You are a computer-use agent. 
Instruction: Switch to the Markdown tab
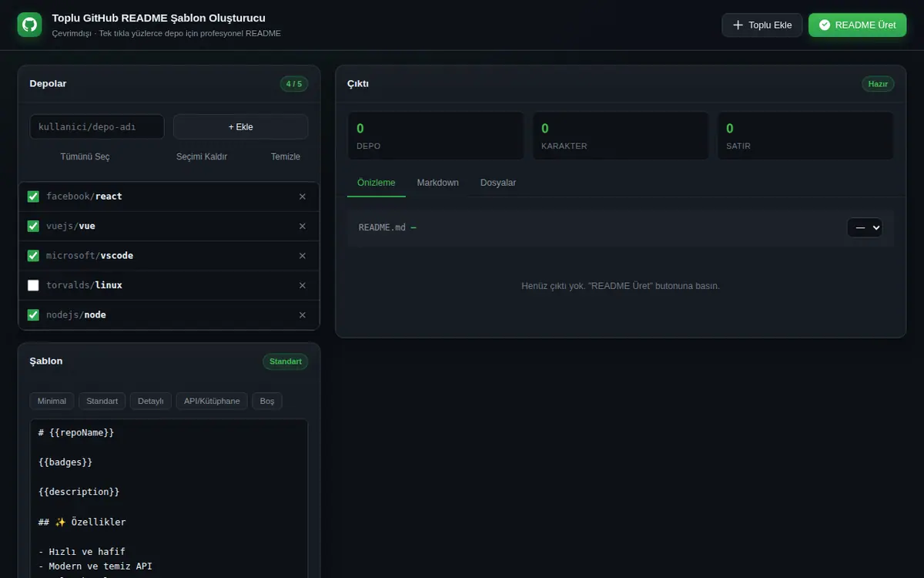(x=438, y=183)
